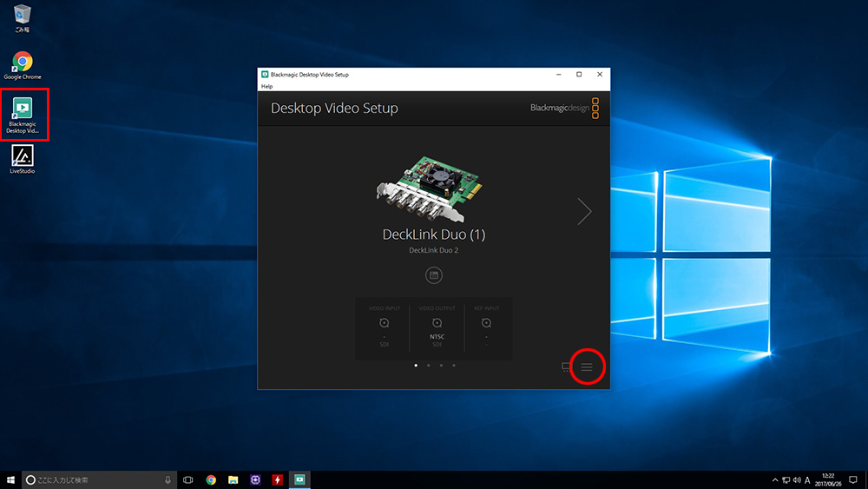This screenshot has width=868, height=489.
Task: Click the Blackmagicdesign logo
Action: coord(564,108)
